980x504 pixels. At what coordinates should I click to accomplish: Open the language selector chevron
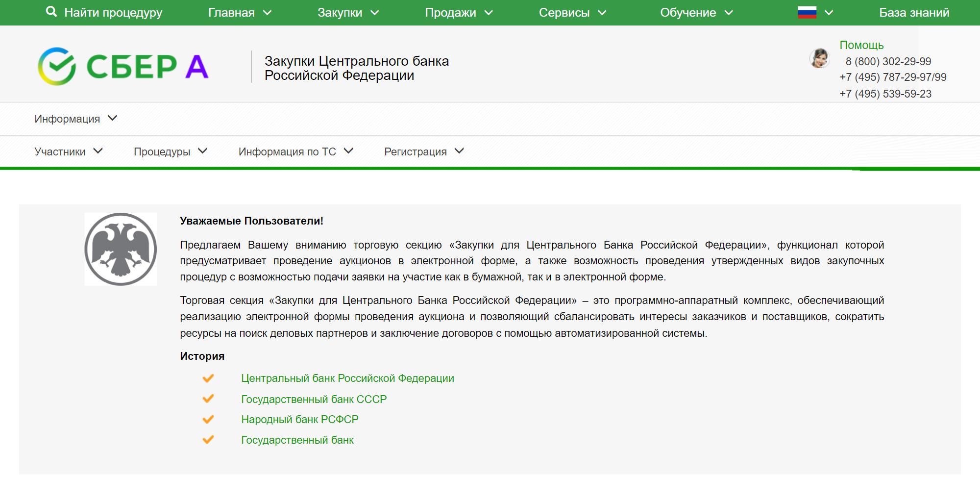coord(829,13)
